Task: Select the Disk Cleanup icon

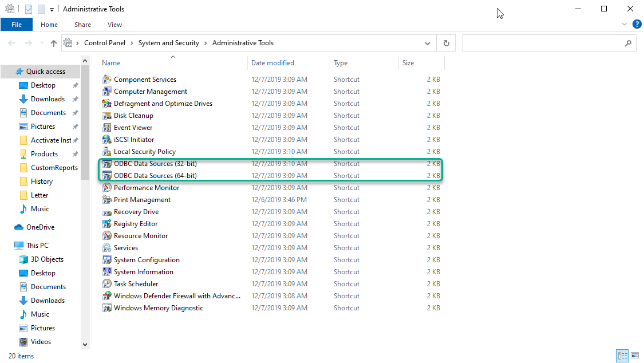Action: pos(107,116)
